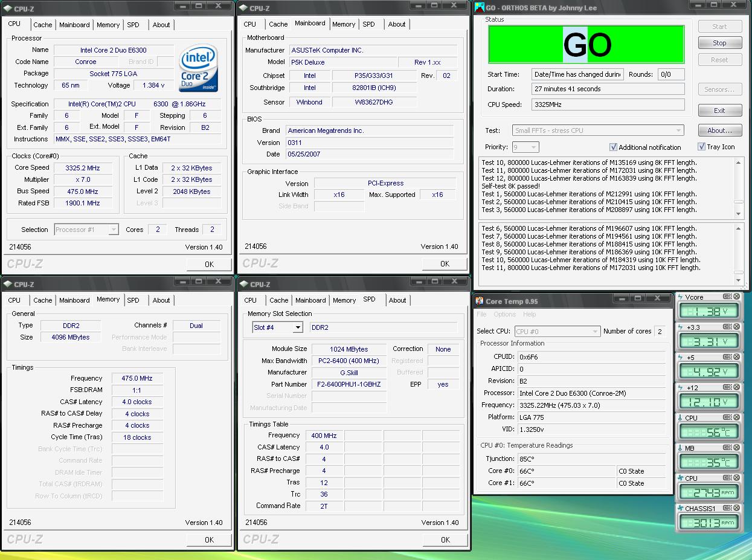Click the Core Speed value 3325.2 MHz
752x560 pixels.
(x=83, y=168)
